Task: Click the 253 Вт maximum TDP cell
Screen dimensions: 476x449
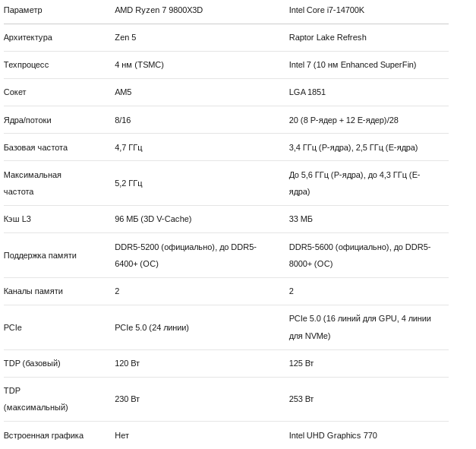Action: point(301,399)
